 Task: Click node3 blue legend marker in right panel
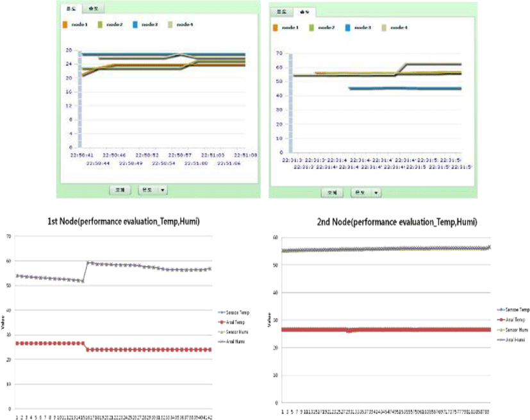click(349, 28)
